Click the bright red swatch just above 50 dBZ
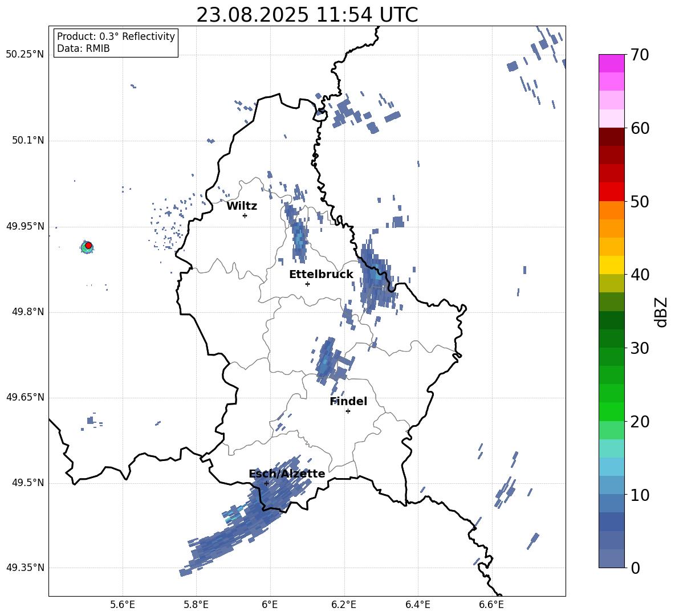The height and width of the screenshot is (616, 675). point(611,192)
